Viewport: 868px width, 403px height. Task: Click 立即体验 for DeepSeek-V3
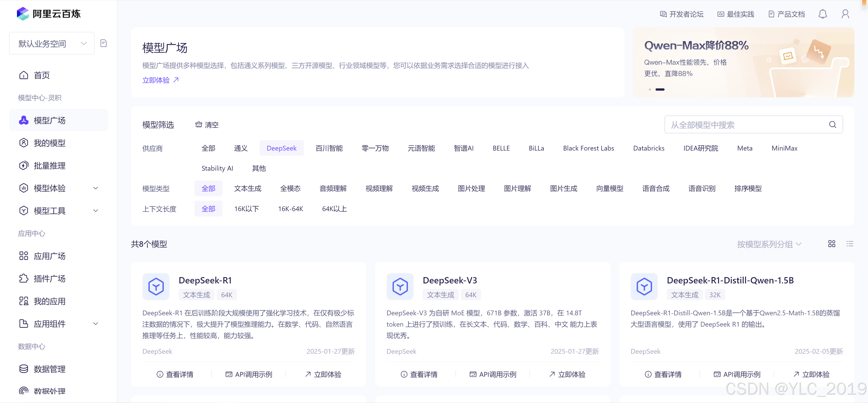(x=567, y=374)
